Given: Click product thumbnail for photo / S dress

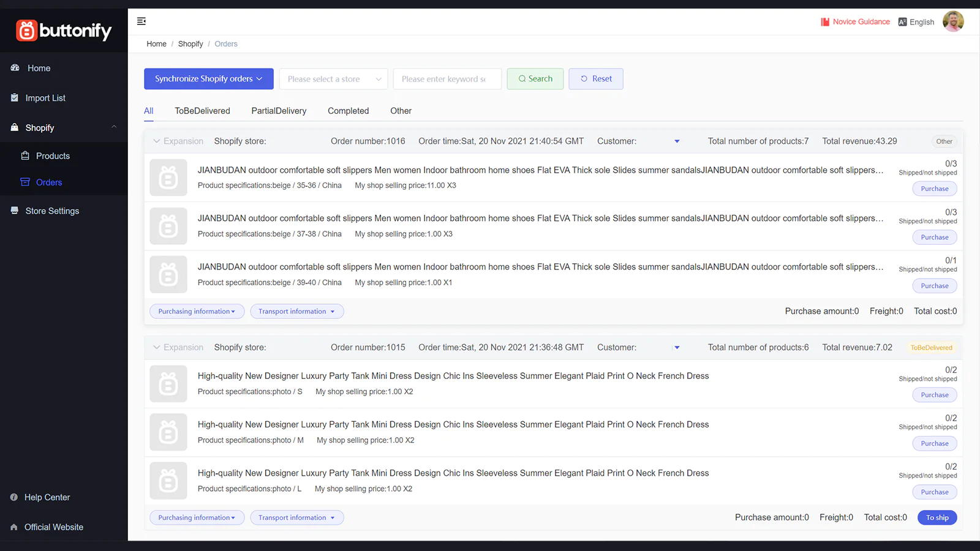Looking at the screenshot, I should click(x=168, y=384).
